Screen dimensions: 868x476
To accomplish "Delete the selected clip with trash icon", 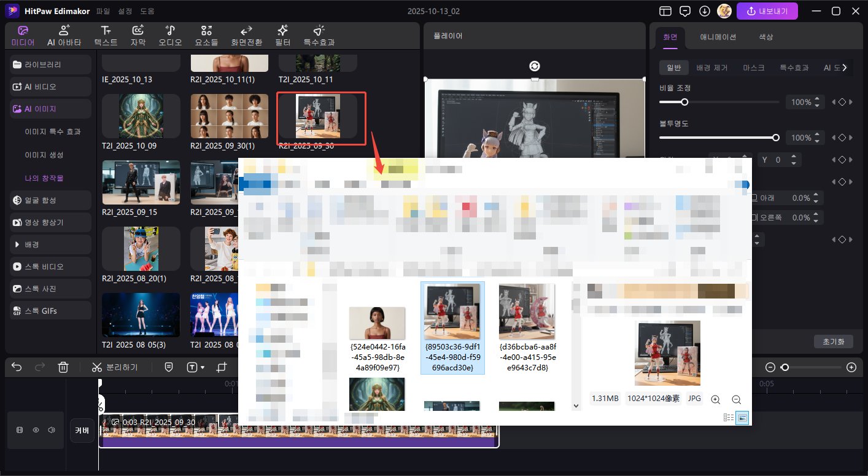I will [63, 367].
